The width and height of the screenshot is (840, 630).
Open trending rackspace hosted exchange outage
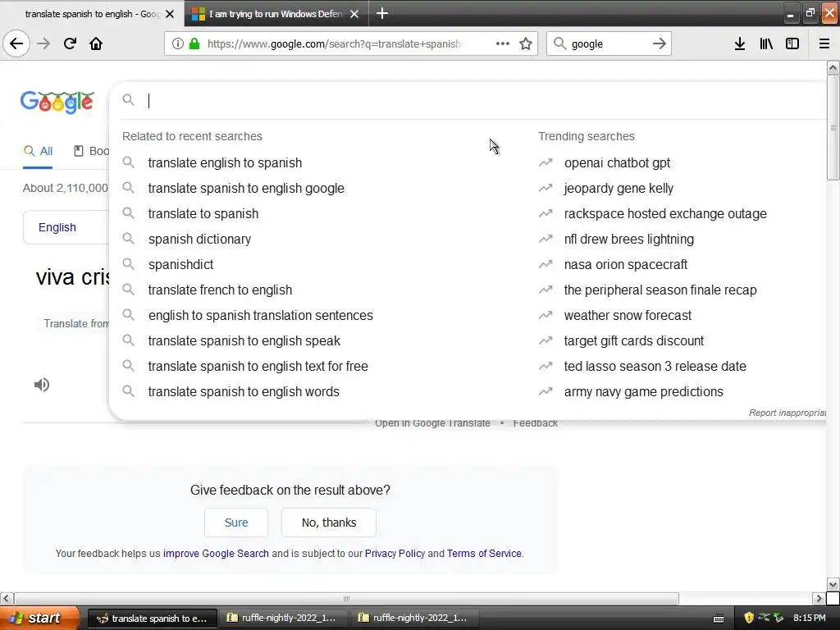pos(664,214)
